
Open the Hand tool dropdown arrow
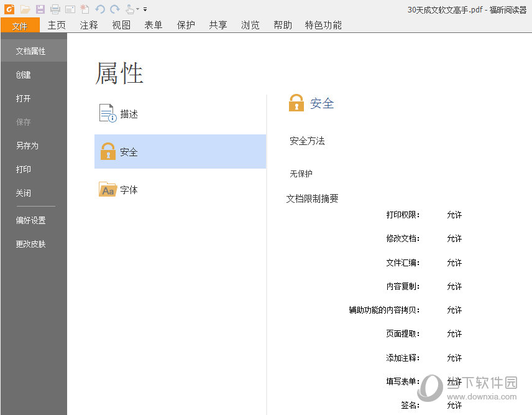click(137, 9)
